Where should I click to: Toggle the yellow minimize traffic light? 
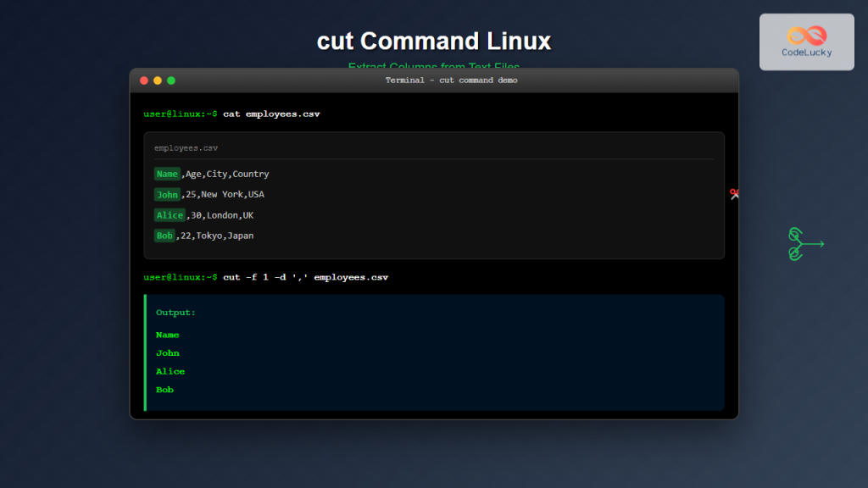157,80
